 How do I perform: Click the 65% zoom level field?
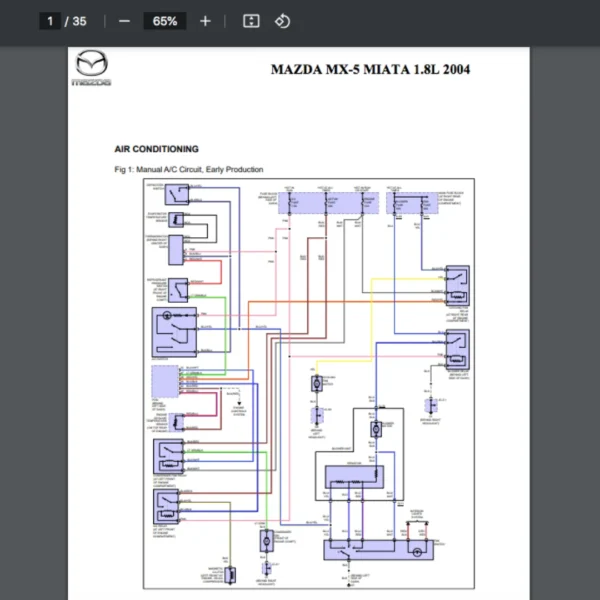(x=165, y=21)
